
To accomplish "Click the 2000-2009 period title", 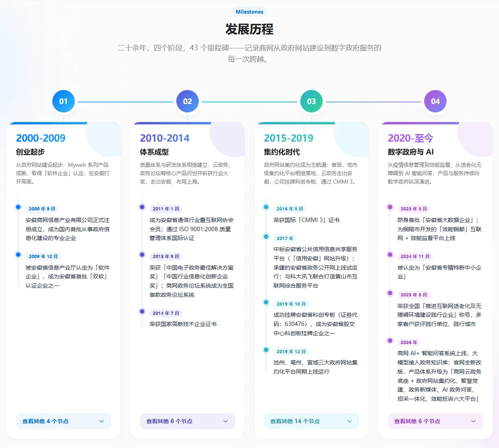I will 41,138.
